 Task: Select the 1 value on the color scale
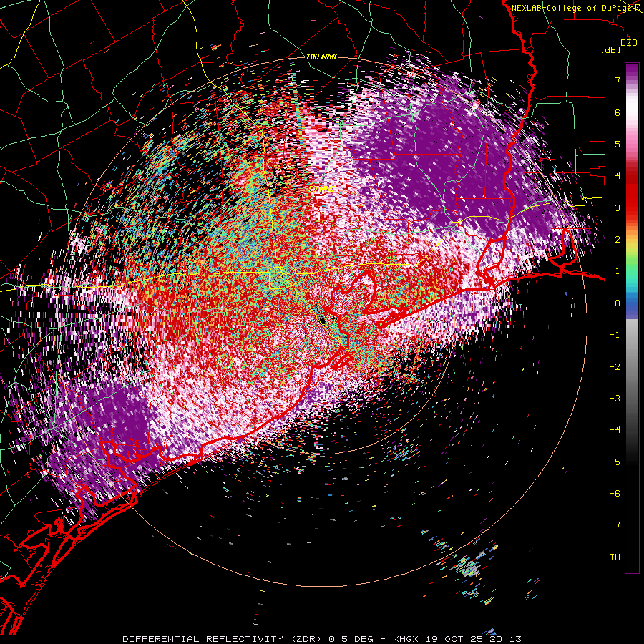tap(618, 271)
